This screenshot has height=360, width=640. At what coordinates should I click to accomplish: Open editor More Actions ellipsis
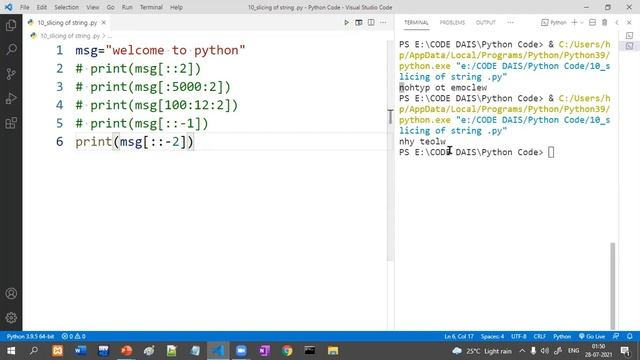(383, 22)
